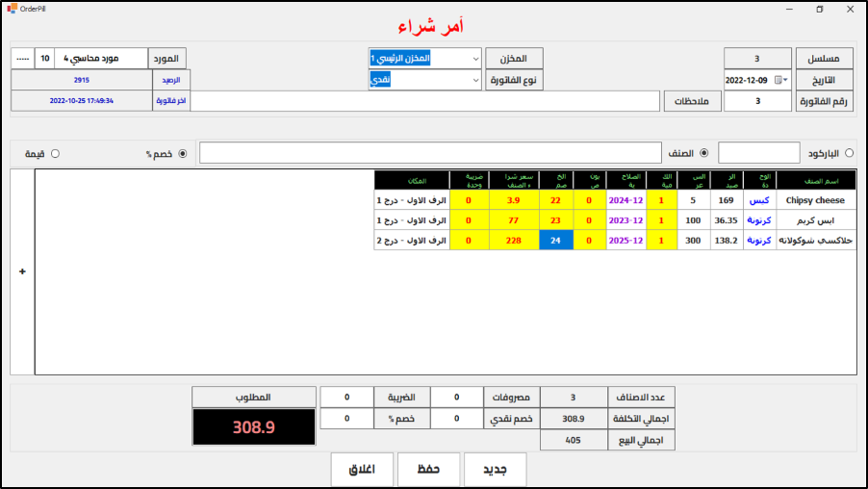Click the plus button beside the items grid
This screenshot has height=489, width=868.
click(x=22, y=272)
